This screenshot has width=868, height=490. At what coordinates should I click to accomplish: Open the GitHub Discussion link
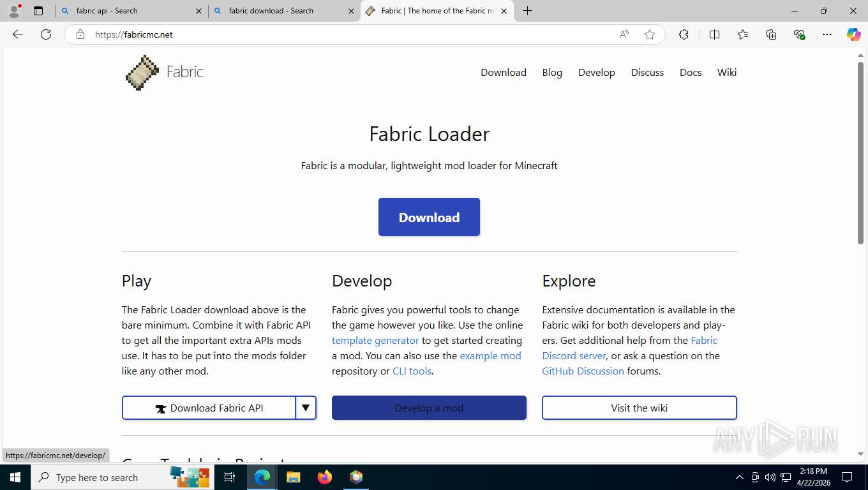583,371
